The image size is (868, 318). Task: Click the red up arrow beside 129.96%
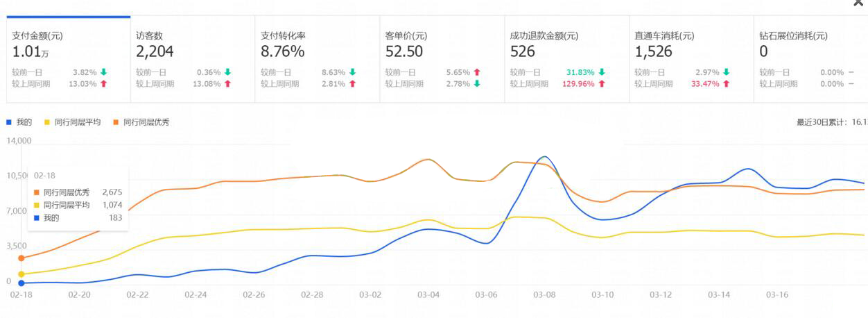click(602, 84)
